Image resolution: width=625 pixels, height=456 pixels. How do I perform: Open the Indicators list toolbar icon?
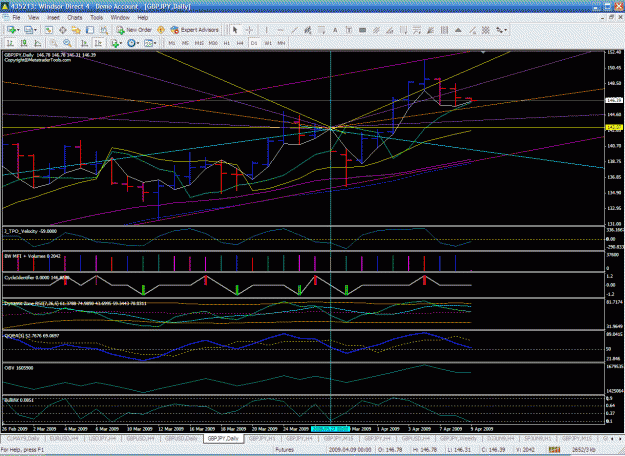(x=115, y=43)
